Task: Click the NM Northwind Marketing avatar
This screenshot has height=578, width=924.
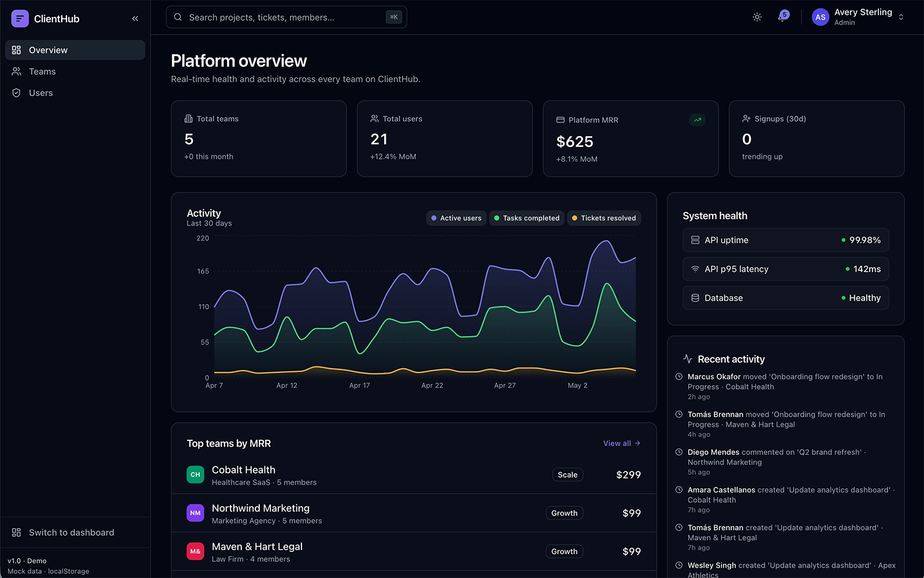Action: click(x=195, y=513)
